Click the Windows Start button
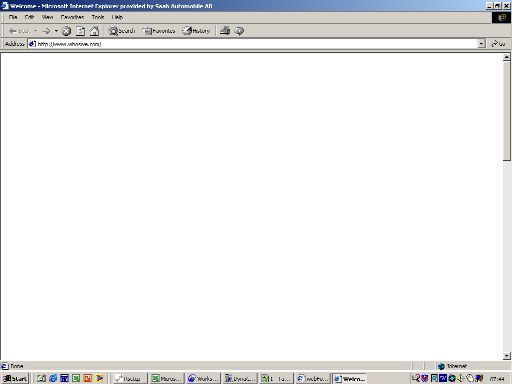The image size is (512, 384). [x=15, y=379]
